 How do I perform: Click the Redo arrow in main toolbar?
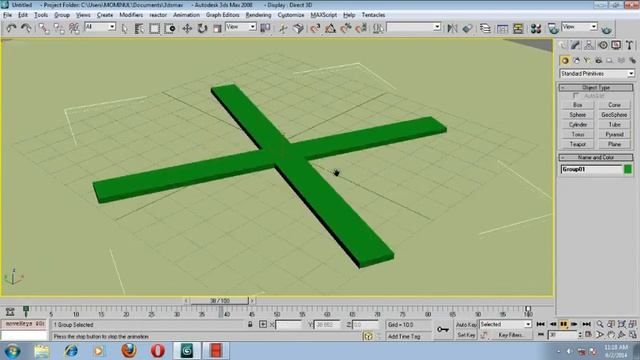tap(26, 28)
